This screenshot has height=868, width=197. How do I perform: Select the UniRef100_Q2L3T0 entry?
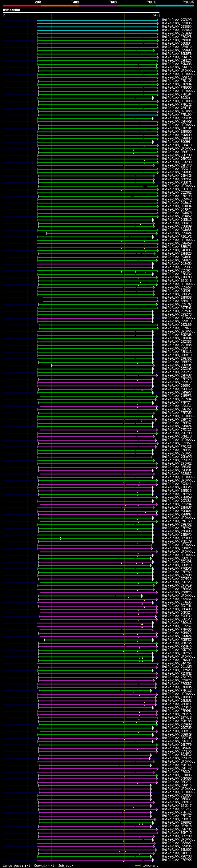click(177, 189)
